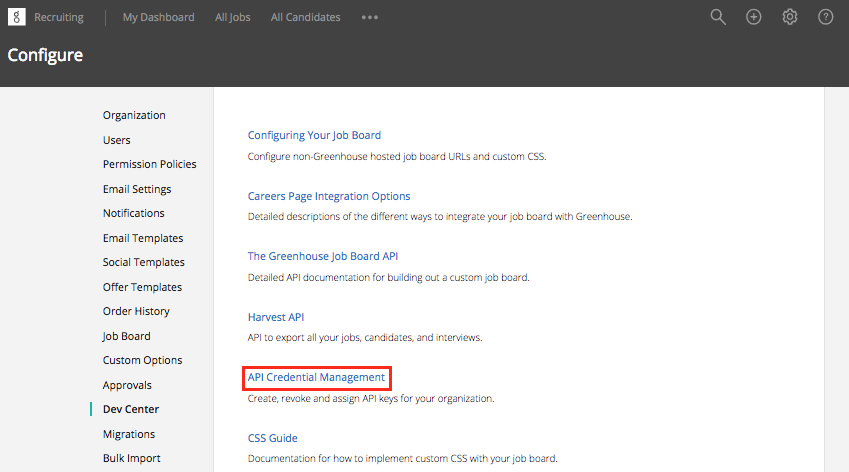The width and height of the screenshot is (849, 472).
Task: Open Configuring Your Job Board link
Action: point(314,135)
